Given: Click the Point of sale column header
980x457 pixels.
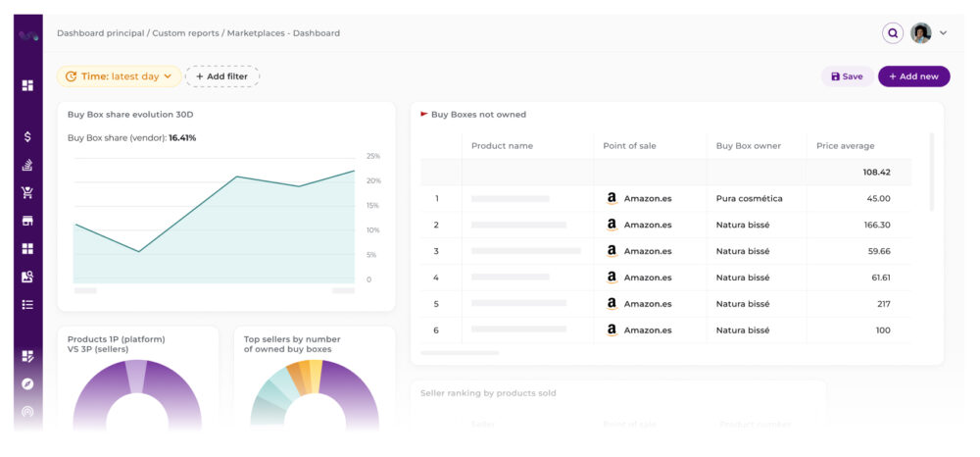Looking at the screenshot, I should click(x=629, y=146).
